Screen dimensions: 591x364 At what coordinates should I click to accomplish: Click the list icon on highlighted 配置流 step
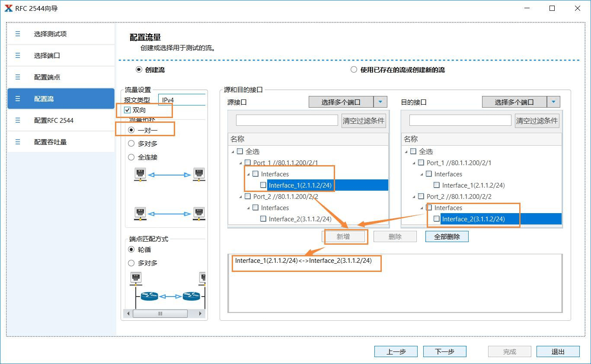17,99
